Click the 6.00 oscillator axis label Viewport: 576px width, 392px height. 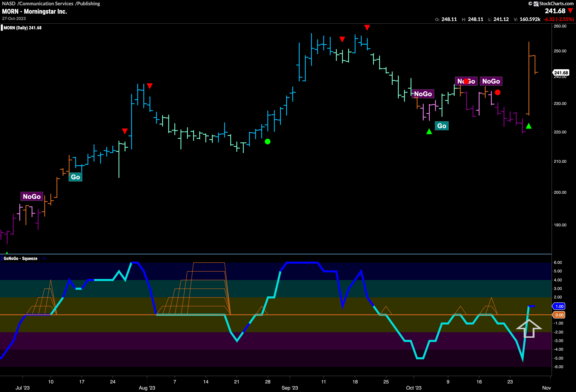click(558, 262)
